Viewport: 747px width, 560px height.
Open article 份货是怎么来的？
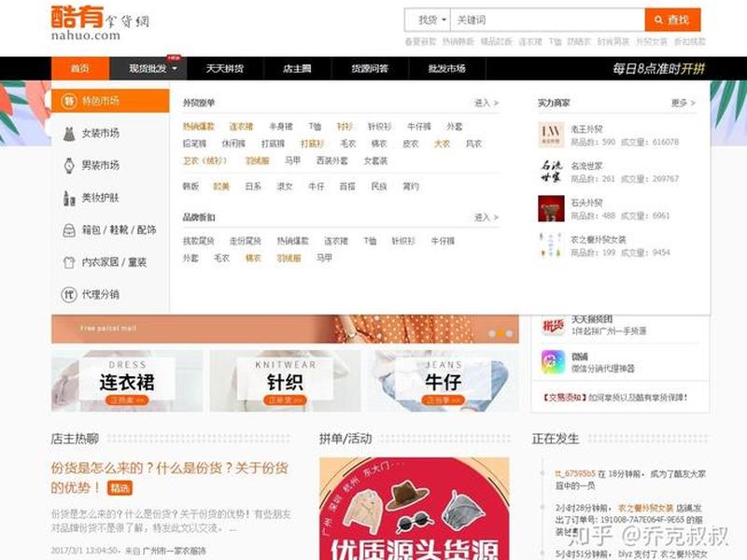170,478
